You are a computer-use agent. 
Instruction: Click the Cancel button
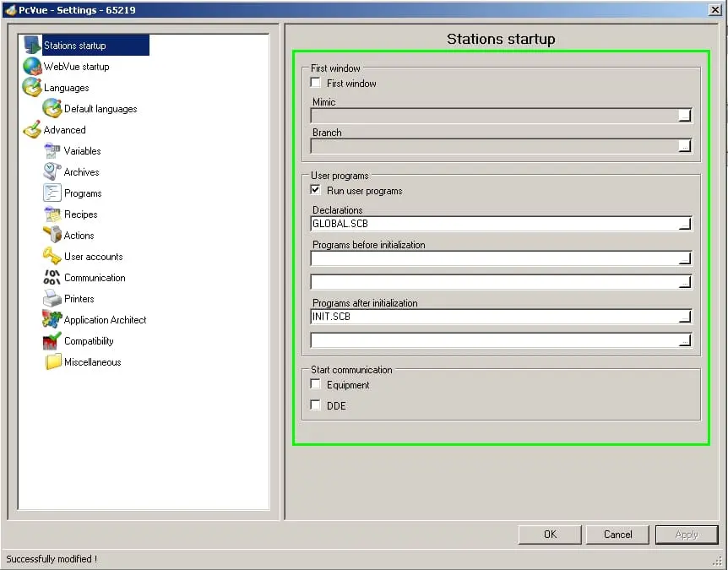(x=617, y=535)
